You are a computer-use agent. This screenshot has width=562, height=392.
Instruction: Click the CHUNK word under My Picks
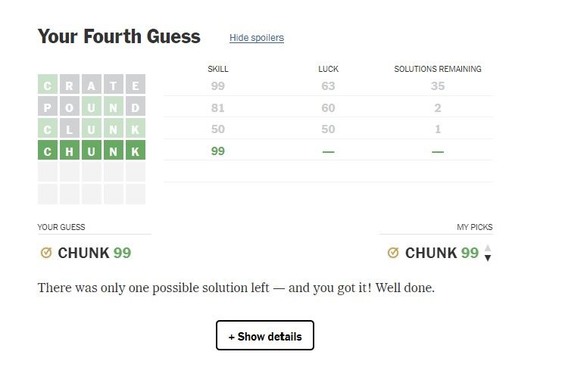[x=430, y=253]
